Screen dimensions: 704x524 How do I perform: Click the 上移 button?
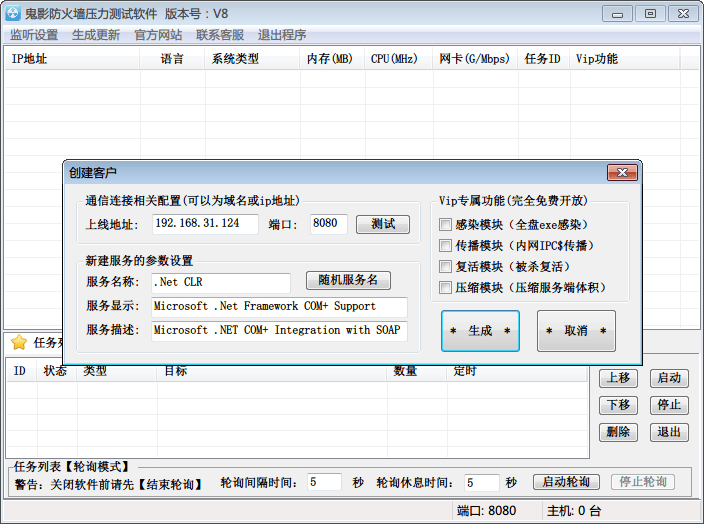618,378
